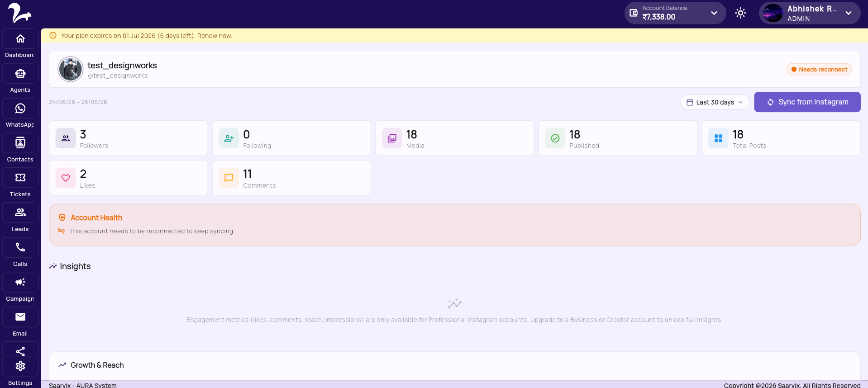Open Campaign megaphone icon
The image size is (868, 388).
(20, 283)
